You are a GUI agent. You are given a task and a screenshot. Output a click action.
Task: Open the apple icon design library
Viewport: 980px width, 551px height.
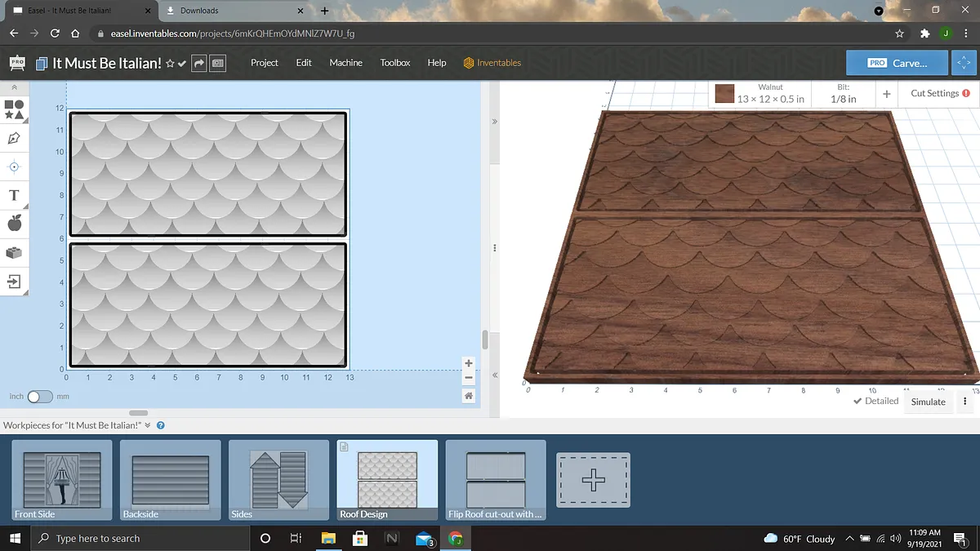(14, 224)
